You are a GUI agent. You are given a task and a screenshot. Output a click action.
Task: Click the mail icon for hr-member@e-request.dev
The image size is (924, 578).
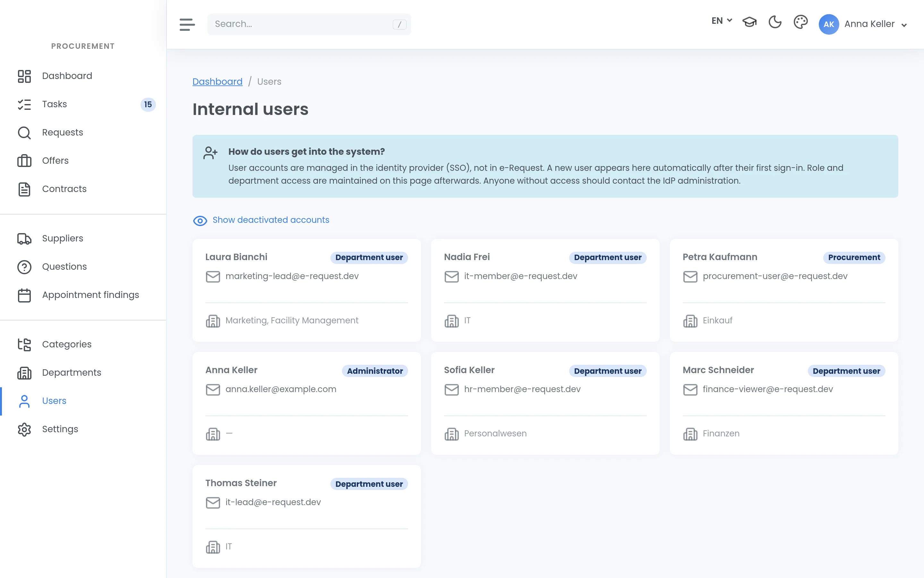pyautogui.click(x=451, y=390)
